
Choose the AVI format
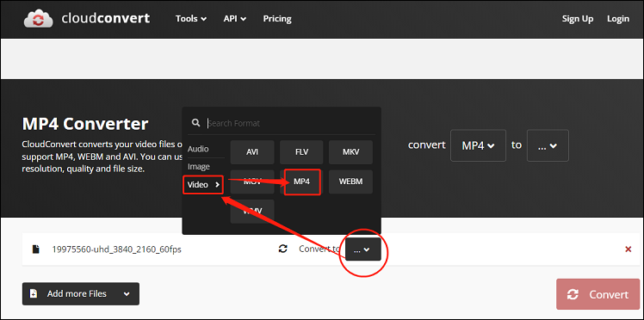pyautogui.click(x=252, y=152)
